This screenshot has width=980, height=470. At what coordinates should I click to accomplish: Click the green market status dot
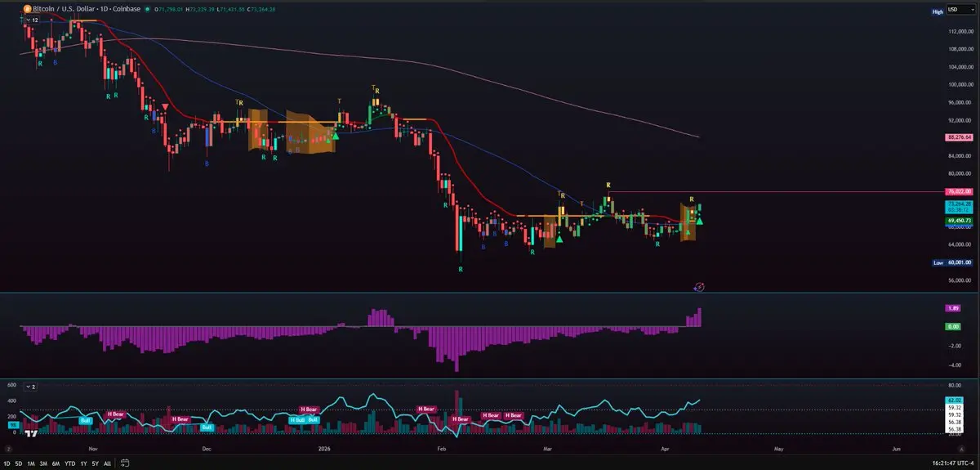click(x=146, y=10)
